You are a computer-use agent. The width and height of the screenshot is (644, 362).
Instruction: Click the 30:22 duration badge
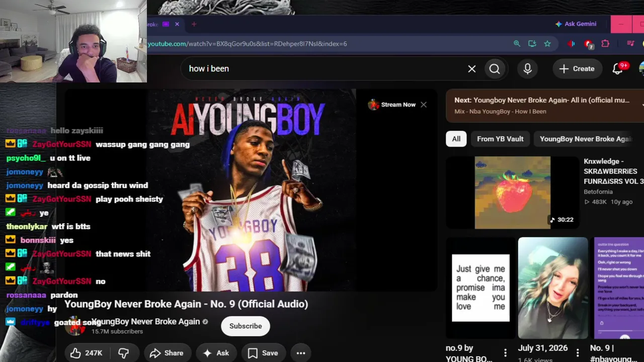coord(561,220)
